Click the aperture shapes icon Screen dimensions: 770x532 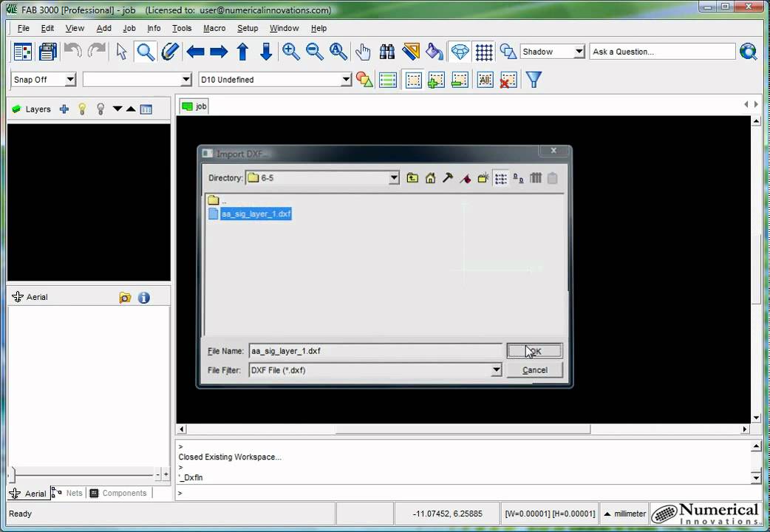point(364,80)
